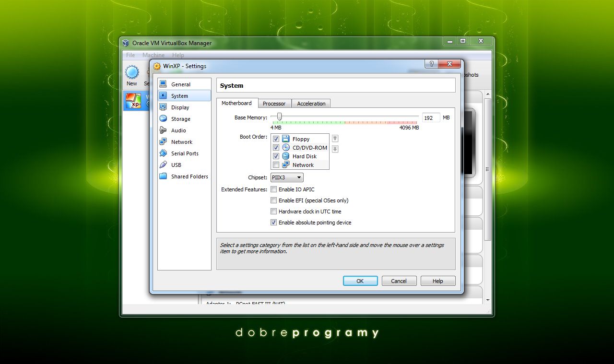The image size is (614, 364).
Task: Click the Help button in dialog
Action: [437, 281]
